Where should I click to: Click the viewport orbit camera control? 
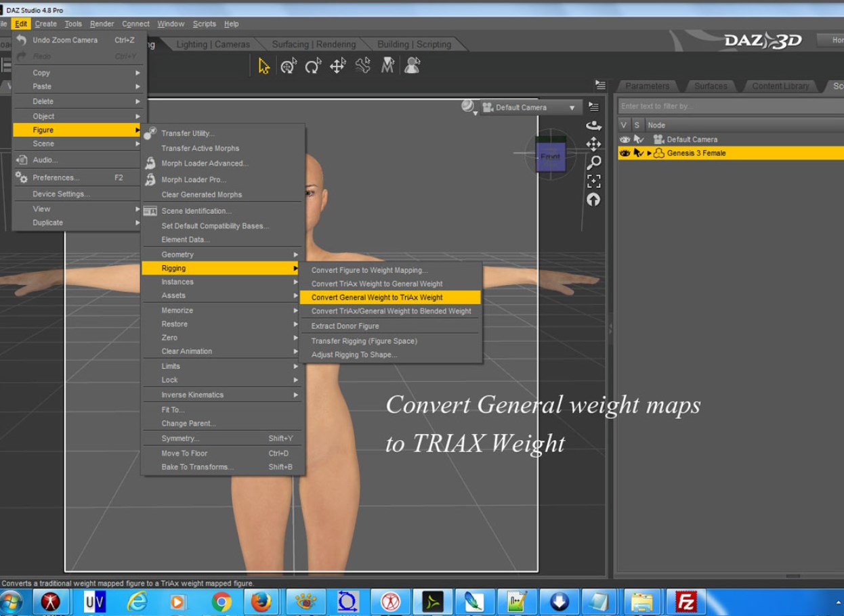click(593, 126)
